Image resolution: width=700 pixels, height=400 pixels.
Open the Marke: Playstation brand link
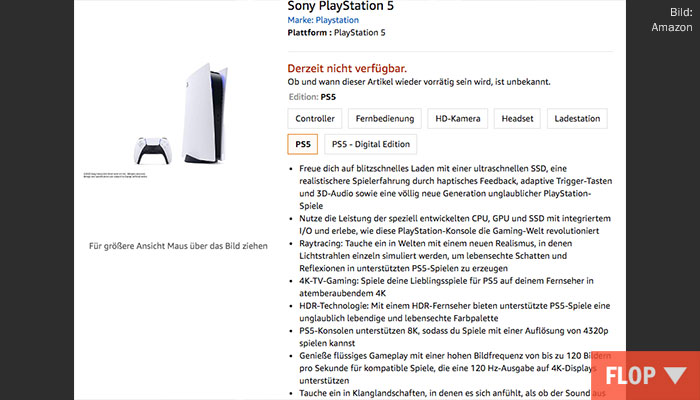pos(316,19)
